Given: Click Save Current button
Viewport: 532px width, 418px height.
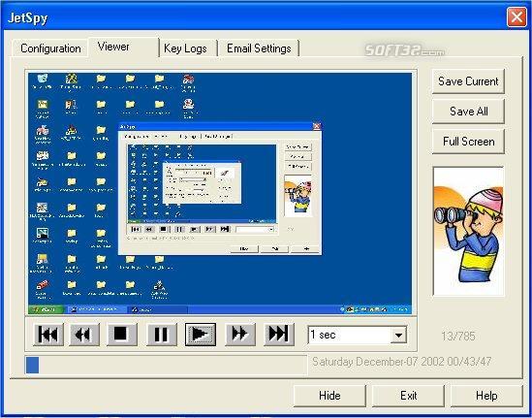Looking at the screenshot, I should click(x=468, y=81).
